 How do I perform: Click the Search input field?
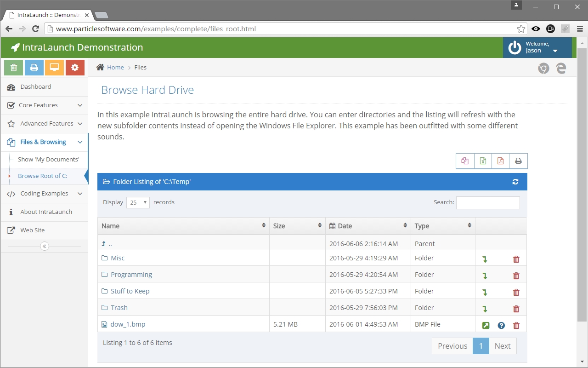point(488,203)
